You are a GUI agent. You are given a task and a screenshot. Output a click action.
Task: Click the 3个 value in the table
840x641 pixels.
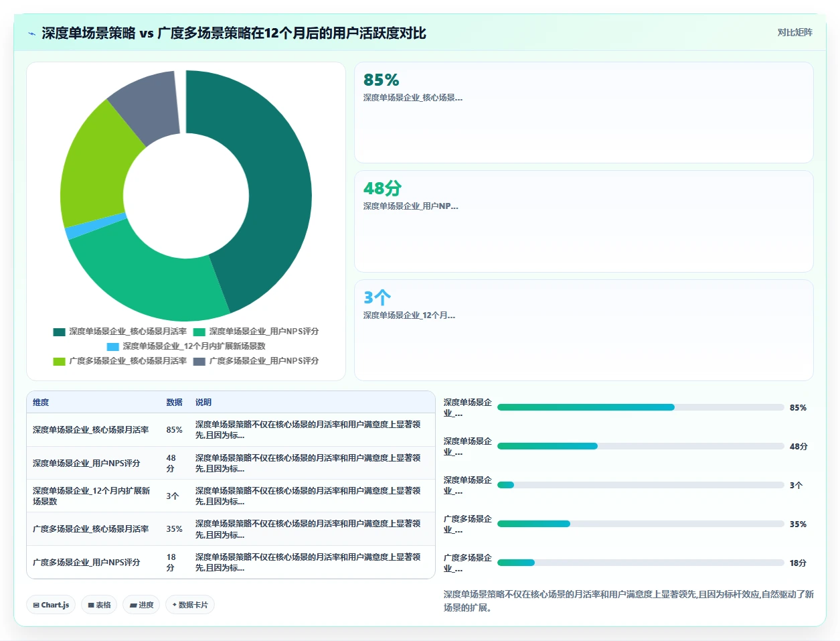point(172,496)
